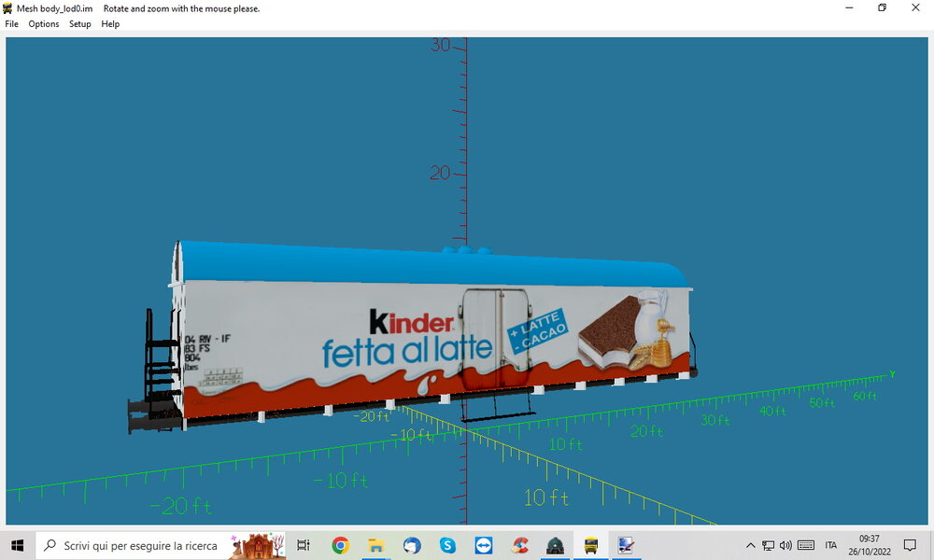
Task: Launch Google Chrome from the taskbar
Action: 340,545
